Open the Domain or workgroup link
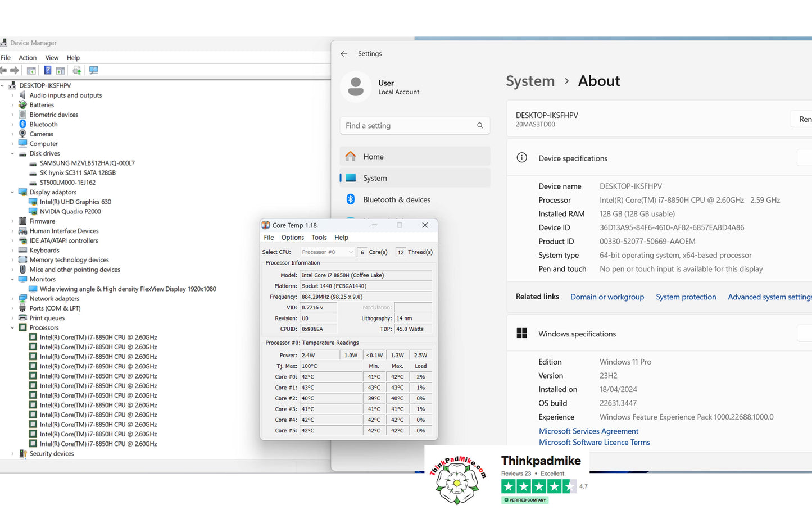The image size is (812, 510). click(607, 297)
